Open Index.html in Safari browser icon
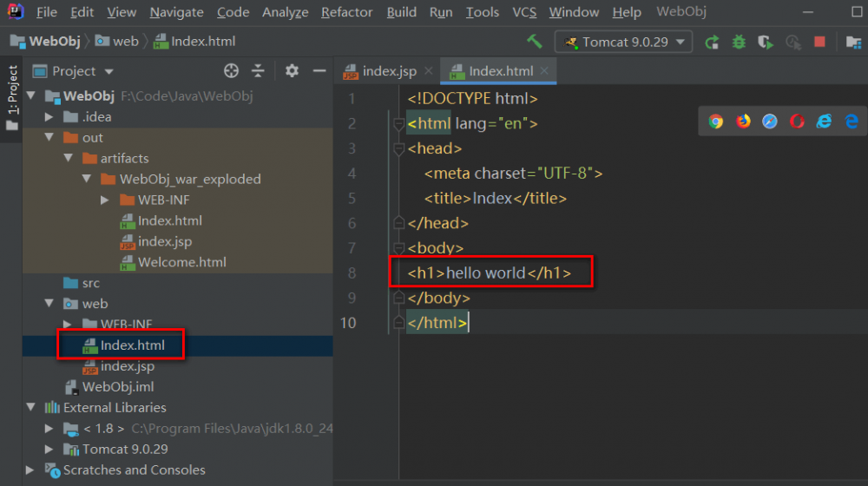868x486 pixels. 769,121
